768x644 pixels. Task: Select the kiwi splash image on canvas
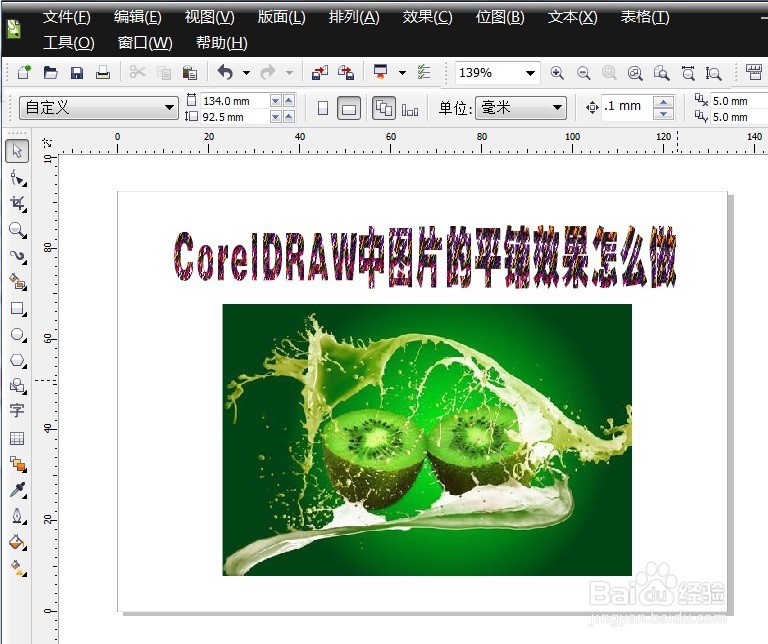(427, 440)
